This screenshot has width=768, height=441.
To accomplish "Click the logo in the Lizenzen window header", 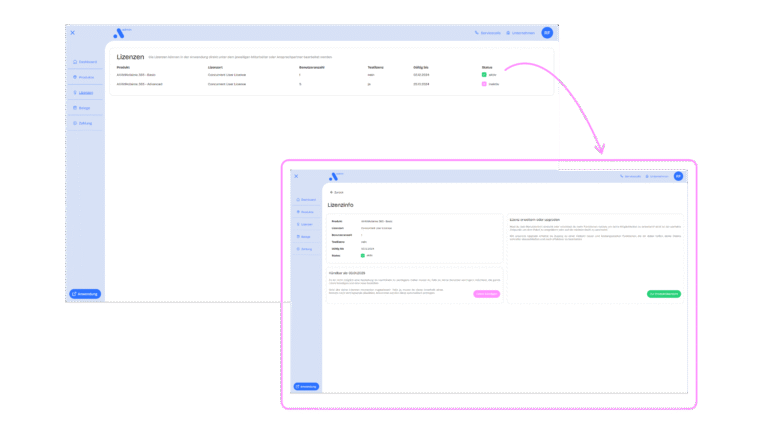I will (120, 33).
